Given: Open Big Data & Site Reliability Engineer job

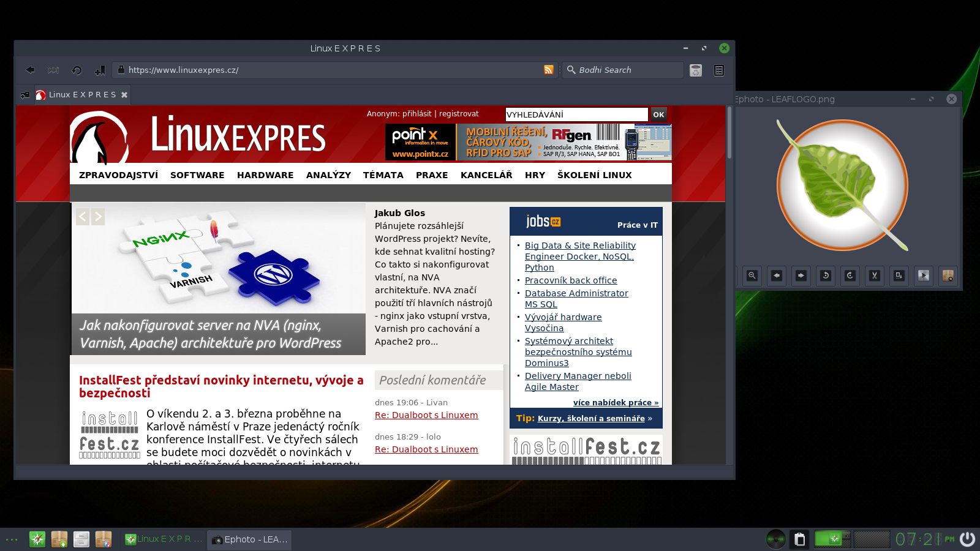Looking at the screenshot, I should pos(580,257).
